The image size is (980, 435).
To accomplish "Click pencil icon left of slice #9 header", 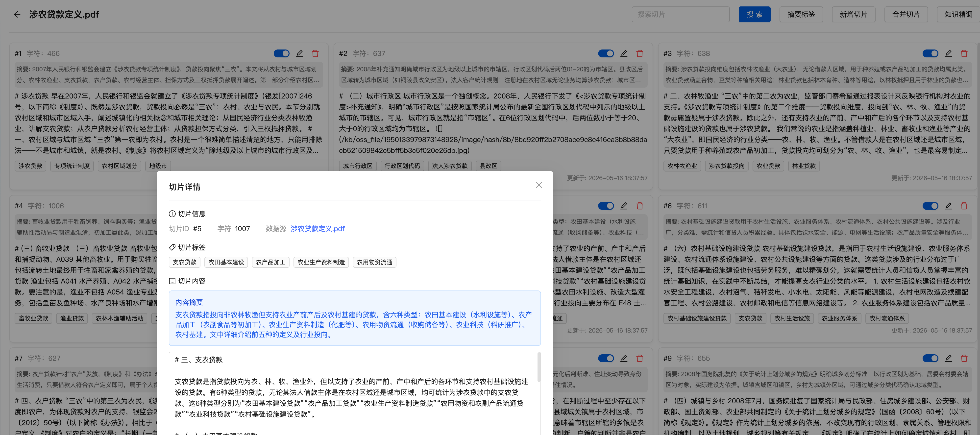I will tap(624, 359).
